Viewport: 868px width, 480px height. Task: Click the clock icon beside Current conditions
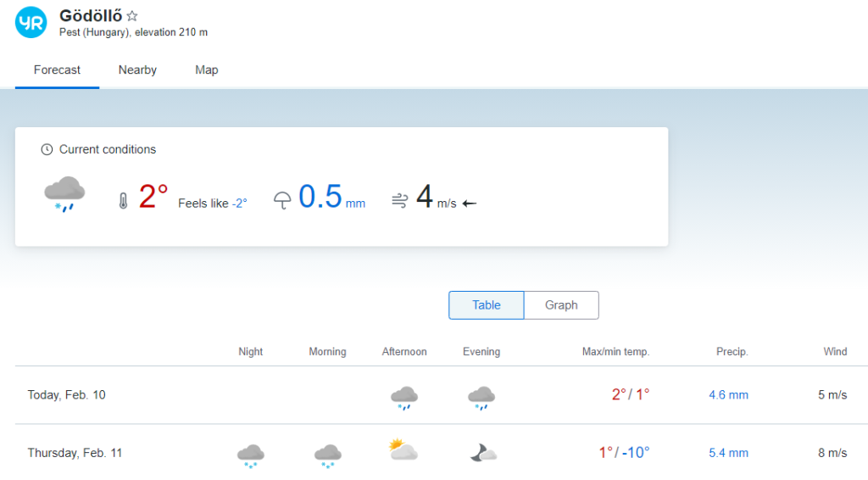tap(47, 149)
